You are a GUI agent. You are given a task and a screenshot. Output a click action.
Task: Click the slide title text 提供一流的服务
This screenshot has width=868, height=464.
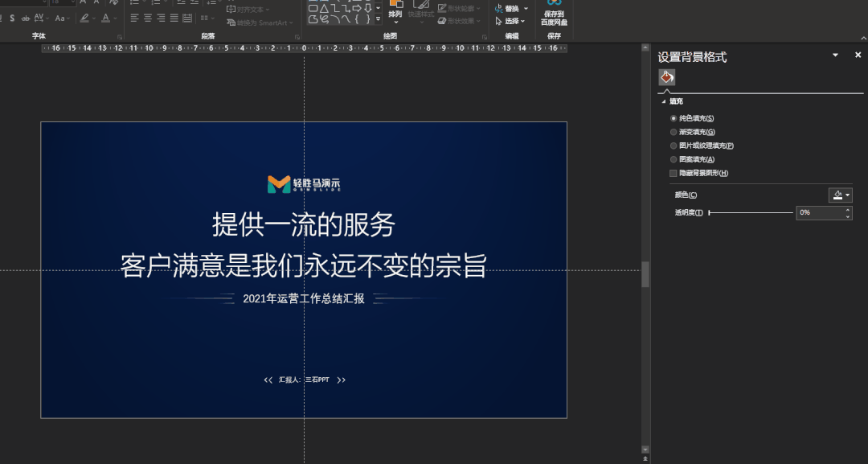[x=303, y=224]
